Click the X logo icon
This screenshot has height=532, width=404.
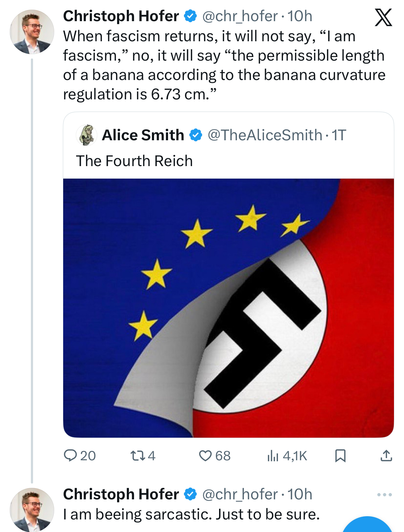383,17
